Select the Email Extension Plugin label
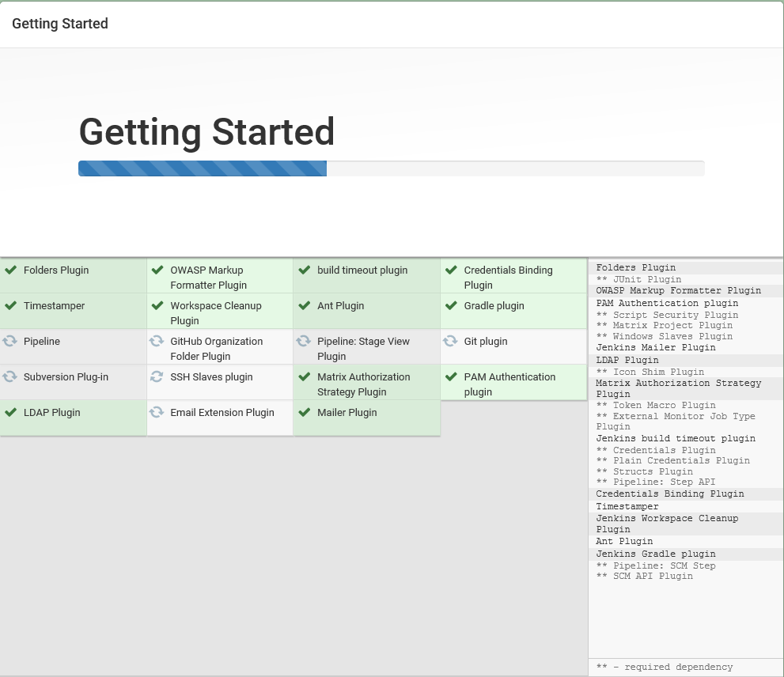The image size is (784, 677). pyautogui.click(x=222, y=412)
